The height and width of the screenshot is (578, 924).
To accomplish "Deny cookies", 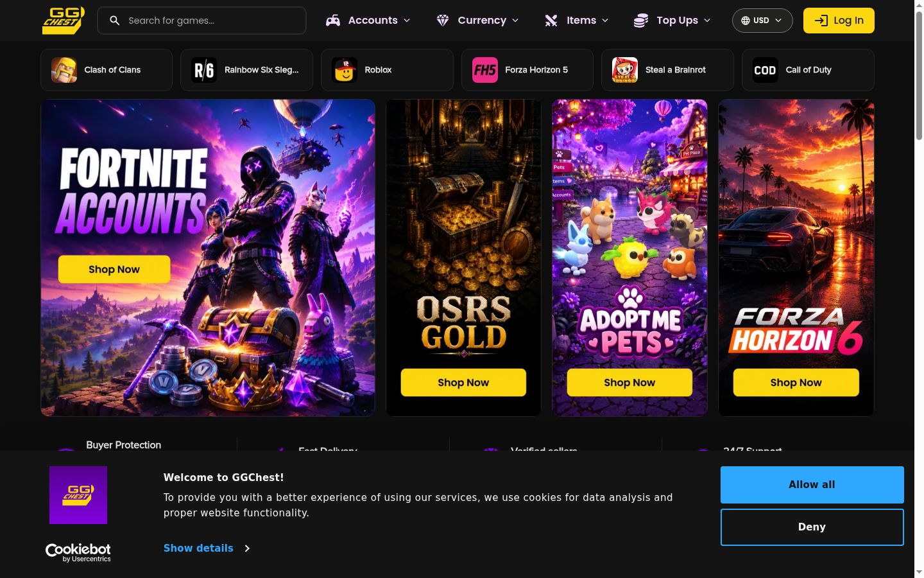I will click(812, 527).
